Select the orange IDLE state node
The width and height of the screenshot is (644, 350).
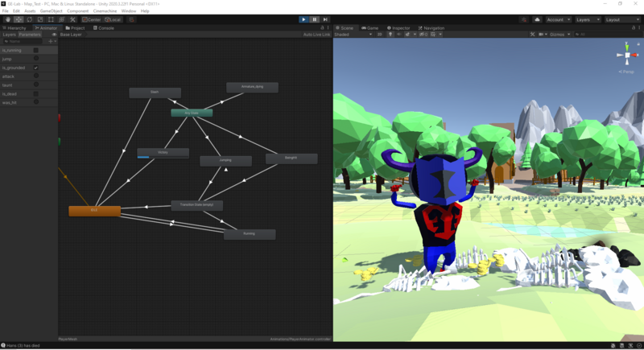(94, 211)
